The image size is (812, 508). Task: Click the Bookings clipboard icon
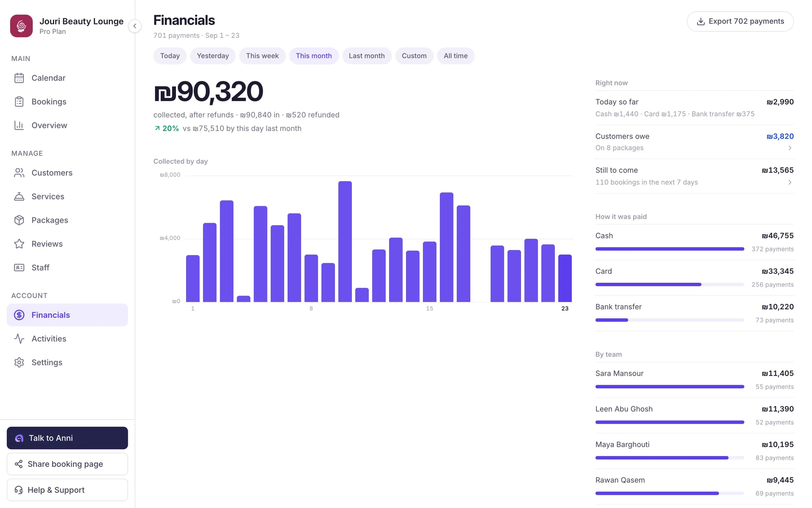tap(19, 102)
